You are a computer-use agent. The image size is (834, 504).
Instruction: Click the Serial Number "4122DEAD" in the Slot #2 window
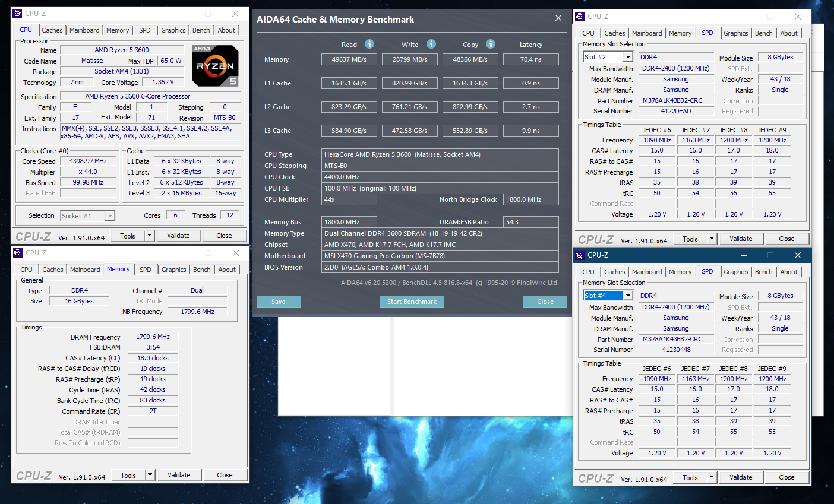point(676,111)
